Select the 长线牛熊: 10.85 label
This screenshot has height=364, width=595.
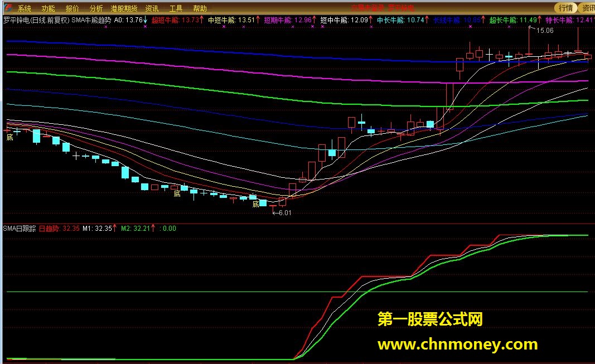pyautogui.click(x=459, y=20)
